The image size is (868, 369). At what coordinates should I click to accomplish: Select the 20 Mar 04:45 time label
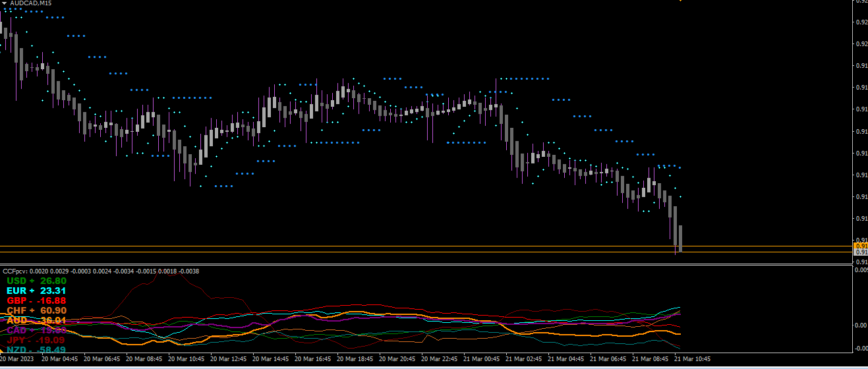(60, 360)
